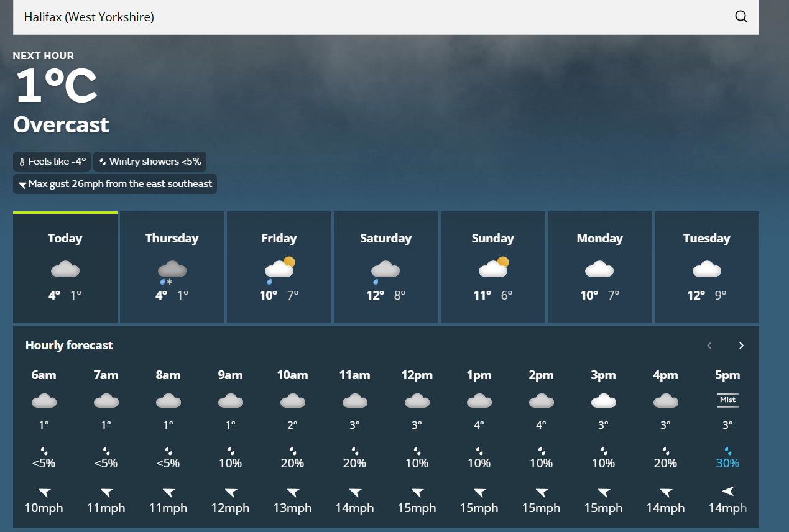Click the 4pm hour label

click(666, 375)
